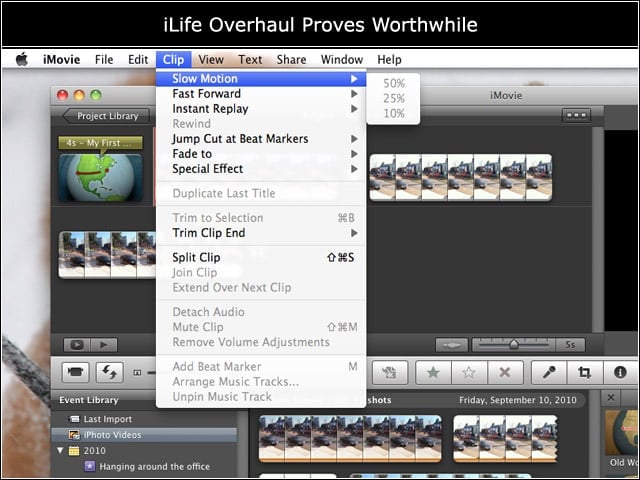This screenshot has height=480, width=640.
Task: Open the View menu
Action: (x=211, y=60)
